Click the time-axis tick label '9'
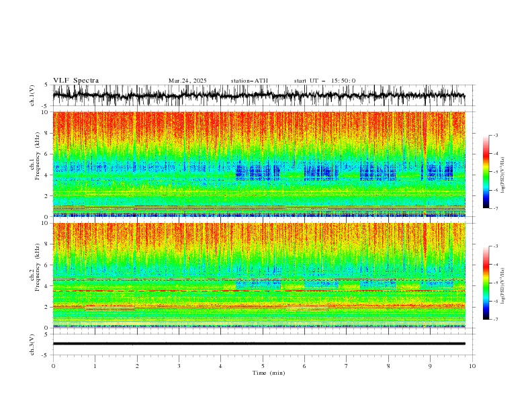Viewport: 532px width, 411px height. click(x=430, y=366)
